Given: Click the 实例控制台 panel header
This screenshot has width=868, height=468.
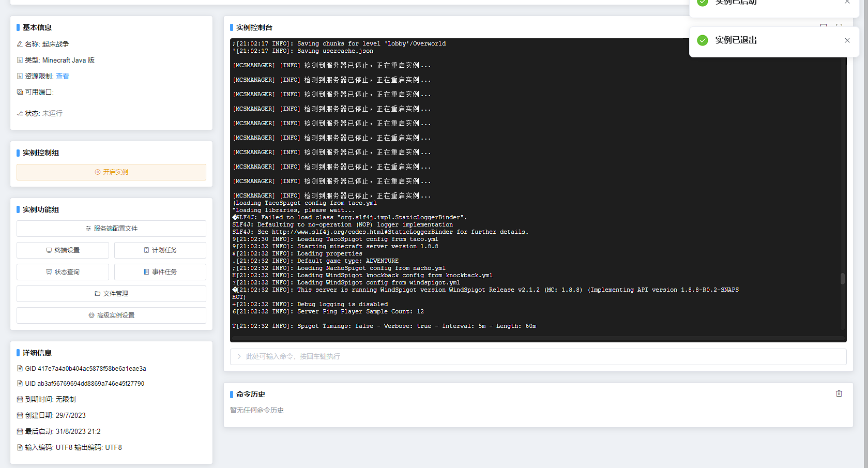Looking at the screenshot, I should pos(253,27).
